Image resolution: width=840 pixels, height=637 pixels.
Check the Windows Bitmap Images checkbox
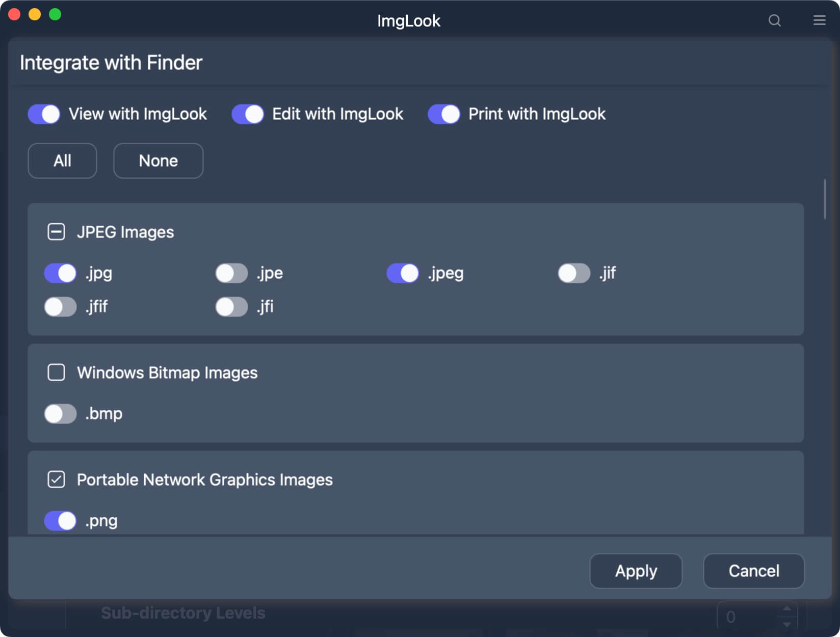56,372
